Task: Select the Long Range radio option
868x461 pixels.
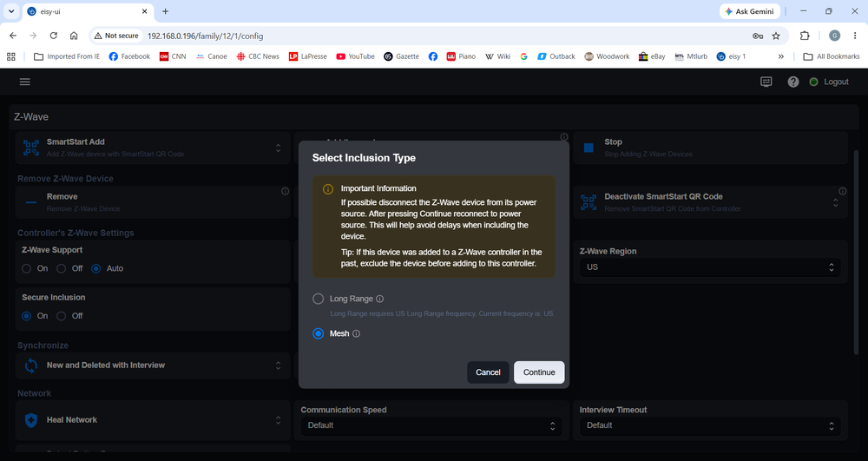Action: point(318,299)
